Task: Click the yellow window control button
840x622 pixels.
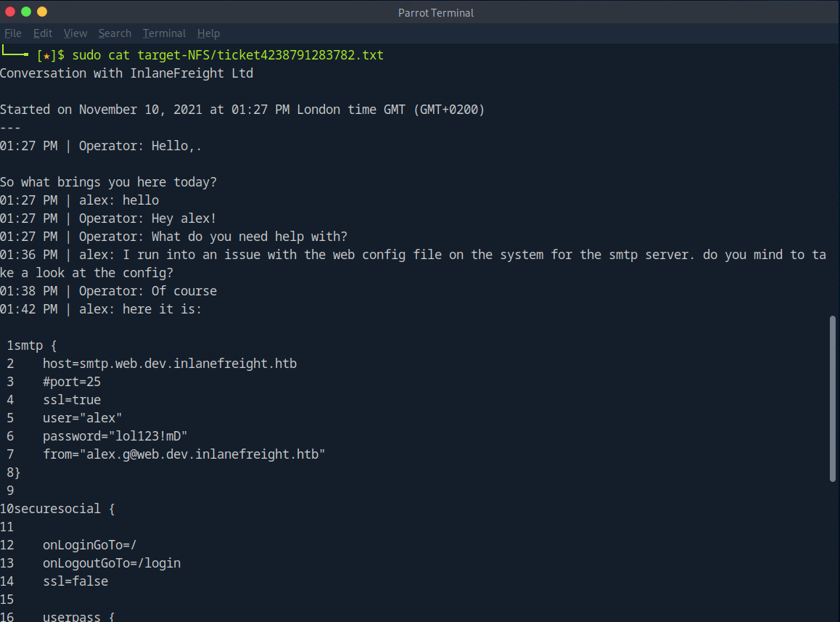Action: (x=42, y=12)
